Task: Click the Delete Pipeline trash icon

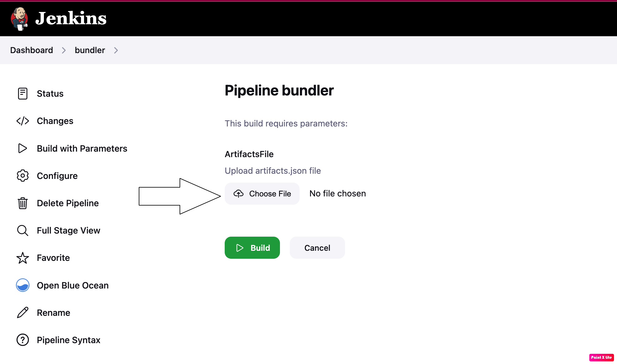Action: [x=22, y=203]
